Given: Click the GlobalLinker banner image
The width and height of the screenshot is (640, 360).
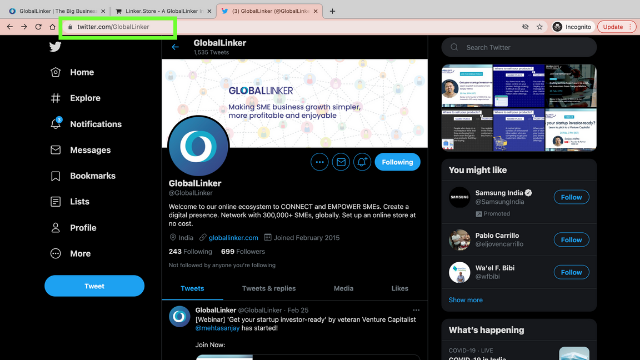Looking at the screenshot, I should (295, 103).
